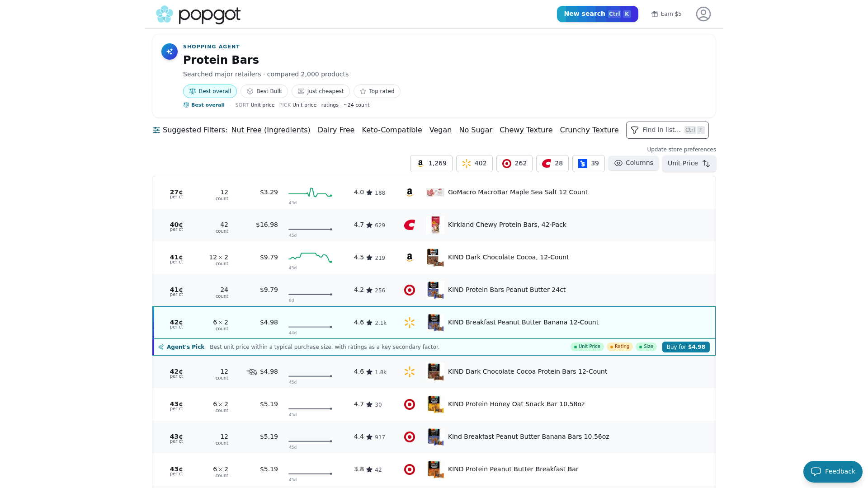Click Target icon on KIND Protein Honey Oat row
This screenshot has height=488, width=868.
coord(410,404)
